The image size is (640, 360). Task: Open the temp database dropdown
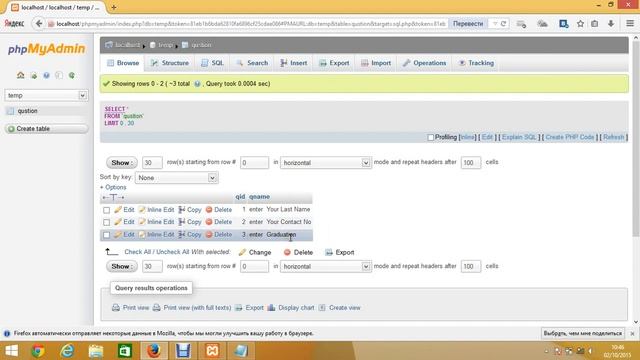point(46,95)
